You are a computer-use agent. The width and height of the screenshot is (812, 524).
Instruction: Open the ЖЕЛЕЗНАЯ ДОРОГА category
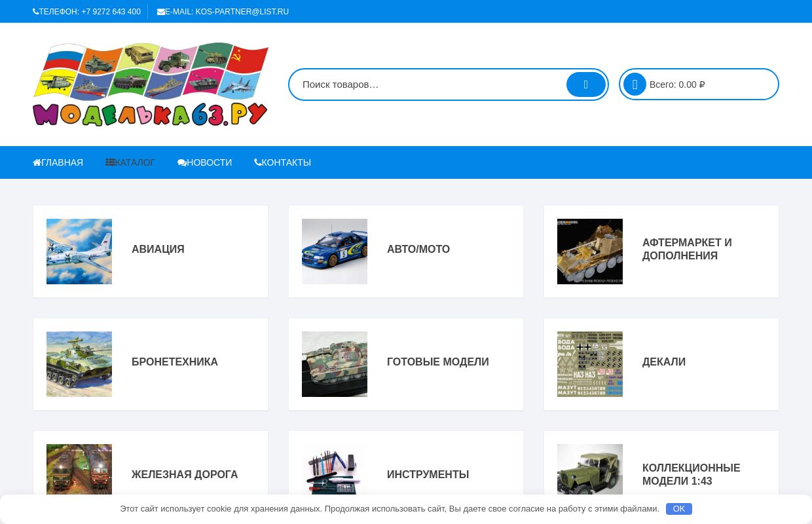pos(185,475)
